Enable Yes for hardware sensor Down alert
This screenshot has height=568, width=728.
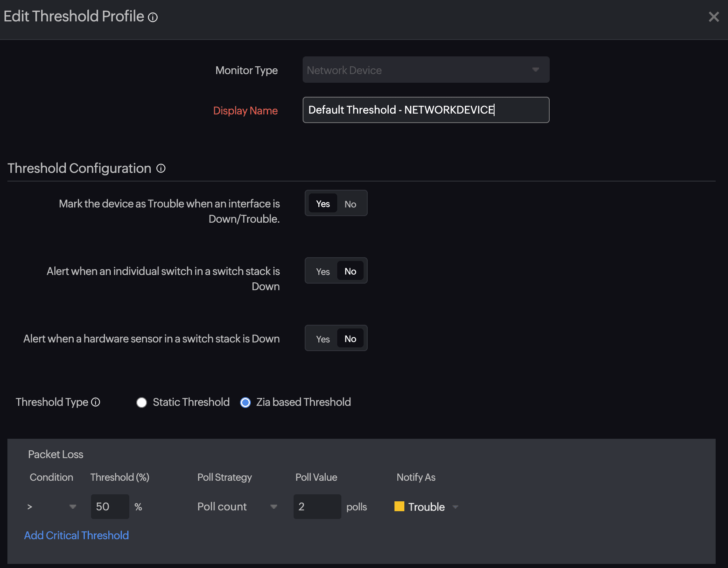(x=323, y=339)
